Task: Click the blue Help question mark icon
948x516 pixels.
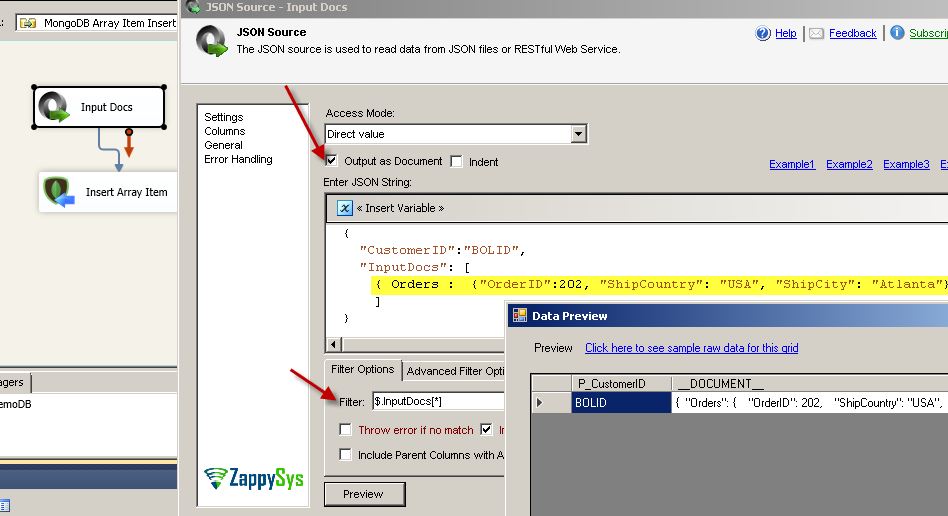Action: pos(762,33)
